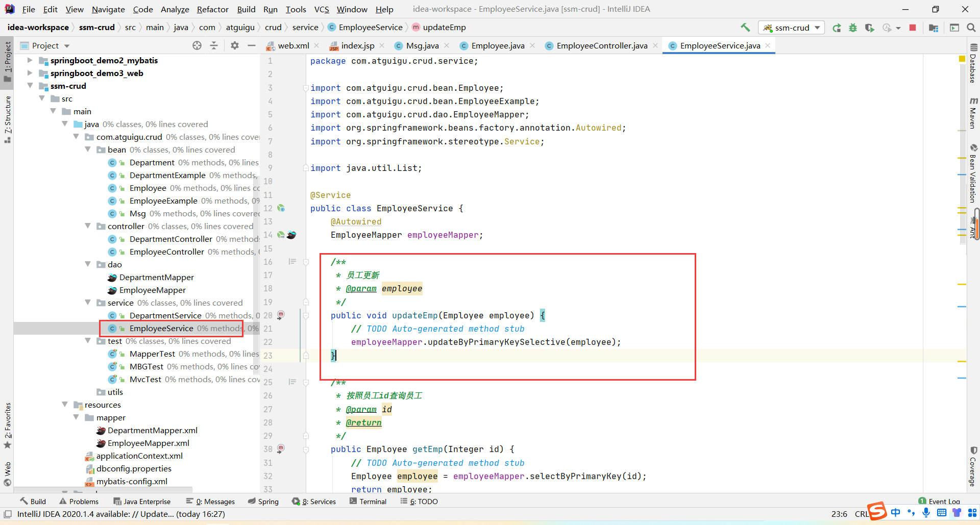Screen dimensions: 980x525
Task: Open the Terminal tool window
Action: pyautogui.click(x=368, y=502)
